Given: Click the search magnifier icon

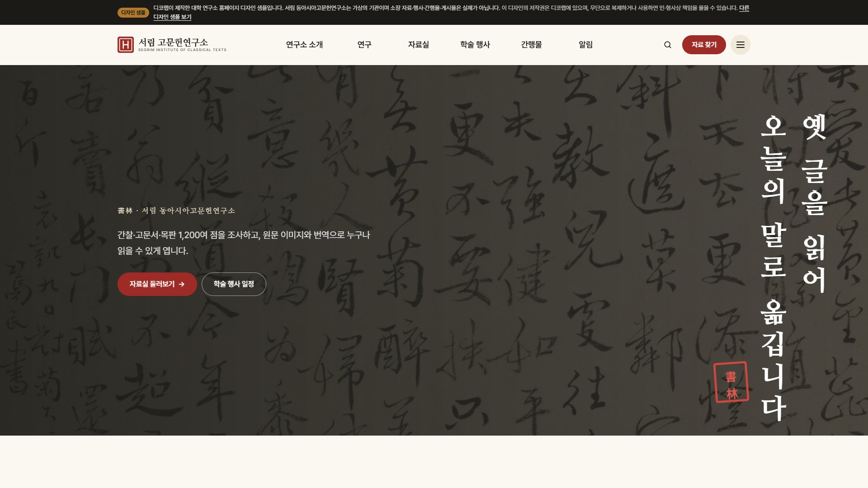Looking at the screenshot, I should tap(667, 45).
